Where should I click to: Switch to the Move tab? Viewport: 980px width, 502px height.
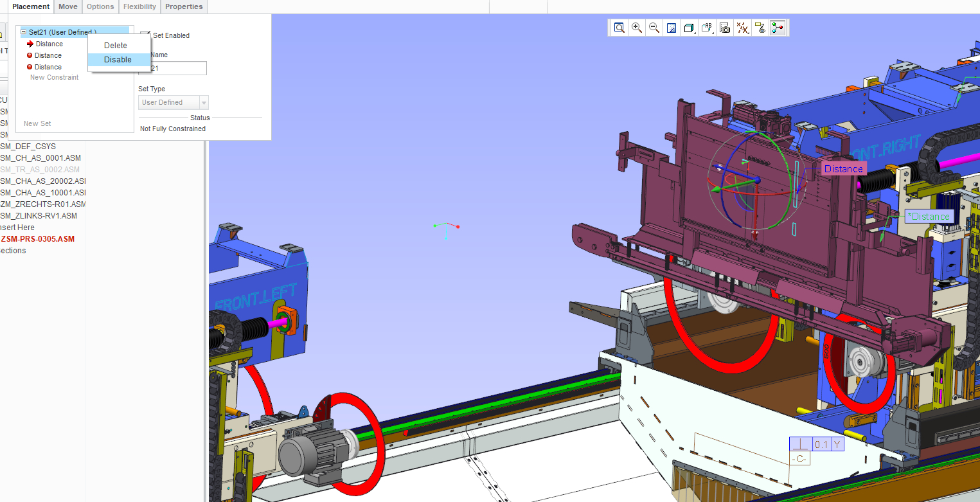point(67,6)
